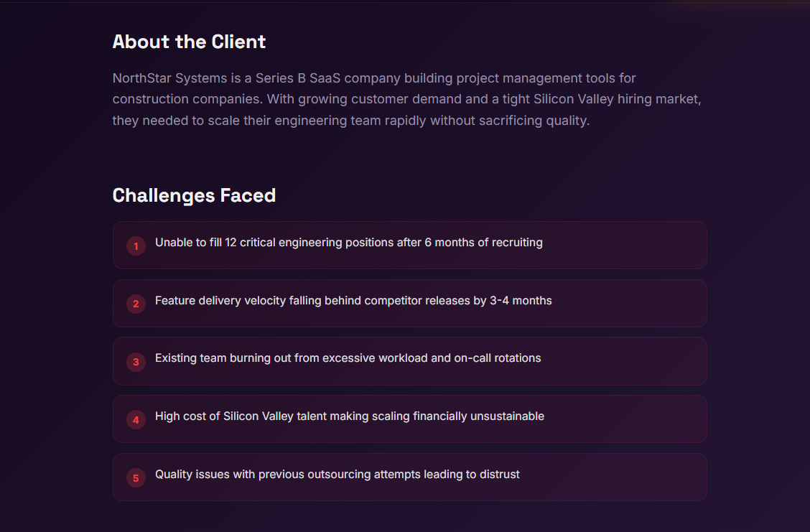Click the Challenges Faced heading
810x532 pixels.
pos(194,196)
